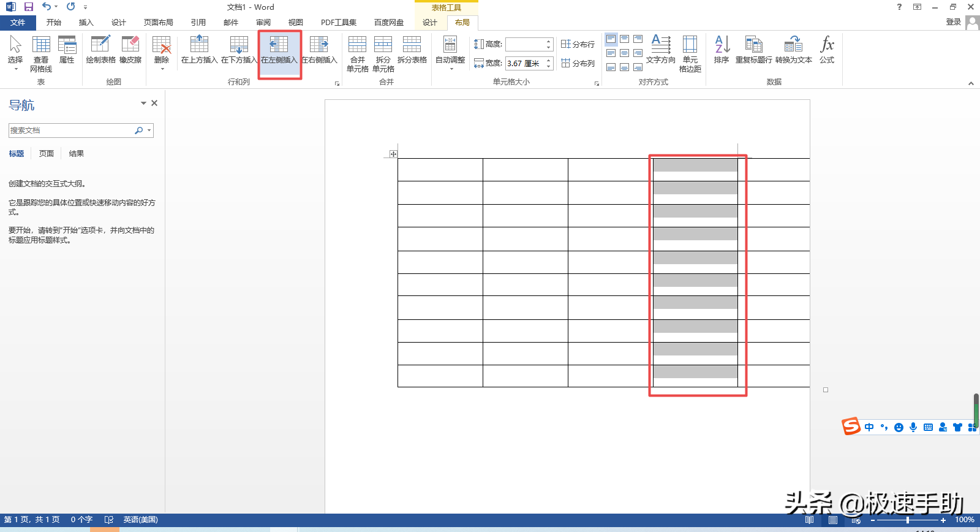The image size is (980, 532).
Task: Click the Sort A-Z icon
Action: (722, 50)
